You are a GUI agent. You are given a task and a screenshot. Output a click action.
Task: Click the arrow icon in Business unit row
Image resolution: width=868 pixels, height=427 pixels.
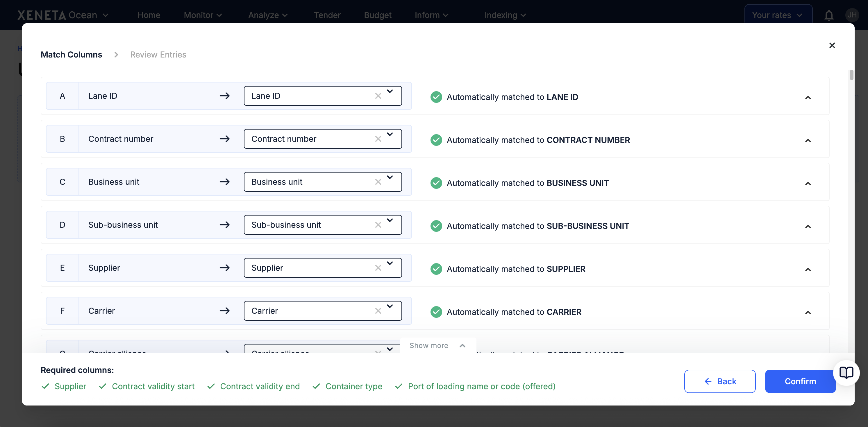(224, 182)
